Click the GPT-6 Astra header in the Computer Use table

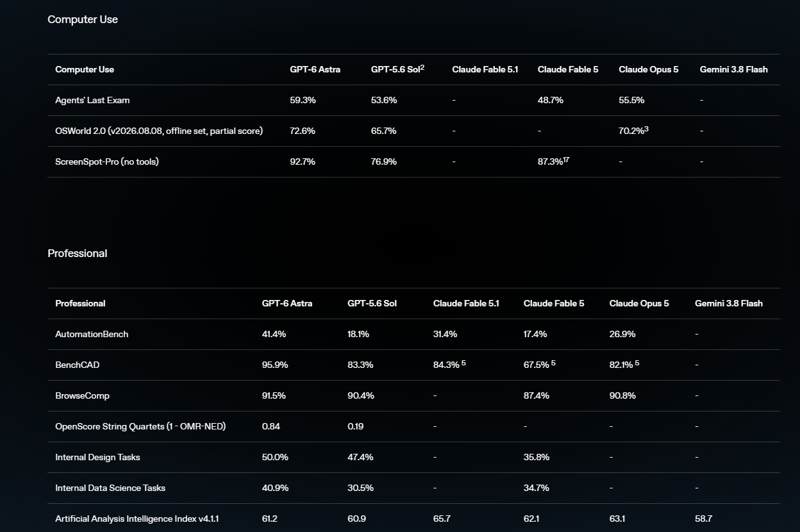tap(315, 69)
